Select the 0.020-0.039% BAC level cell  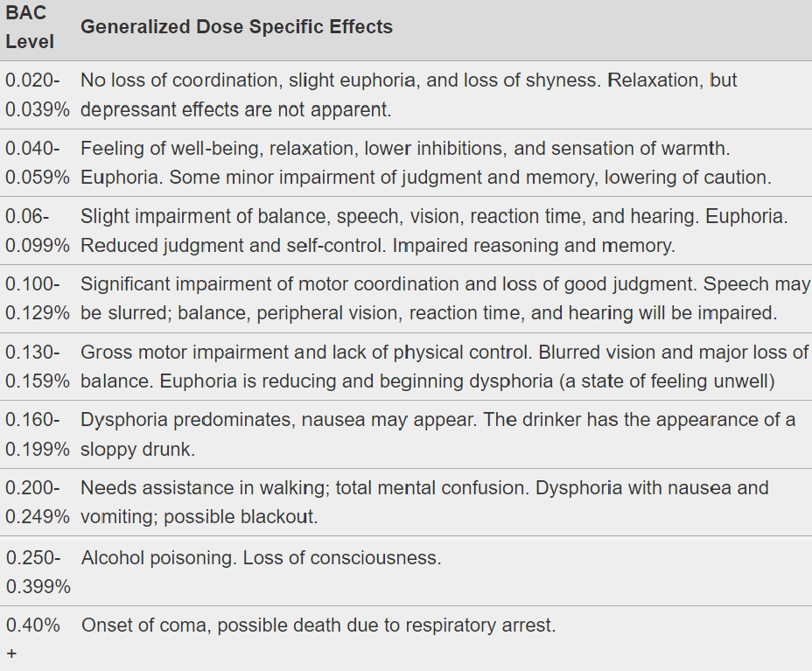(x=37, y=94)
